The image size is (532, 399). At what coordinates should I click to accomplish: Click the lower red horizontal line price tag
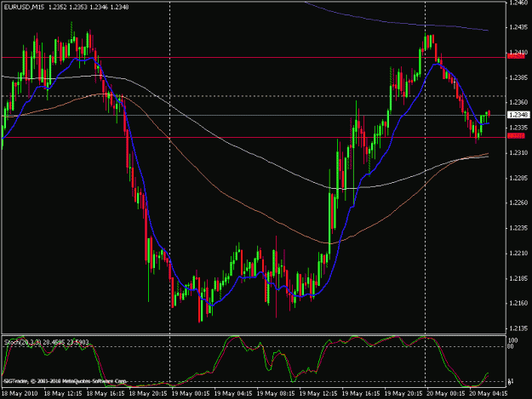click(516, 136)
